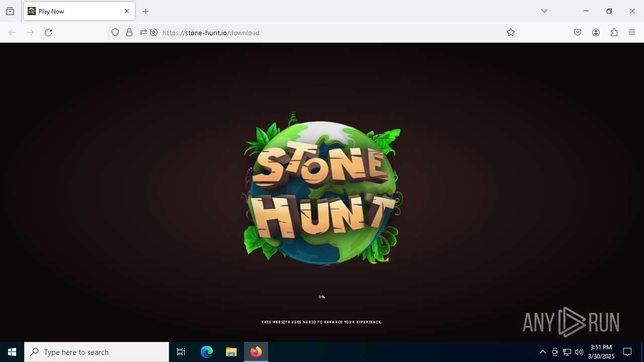Open volume speaker tray icon
The height and width of the screenshot is (362, 644).
click(x=579, y=352)
